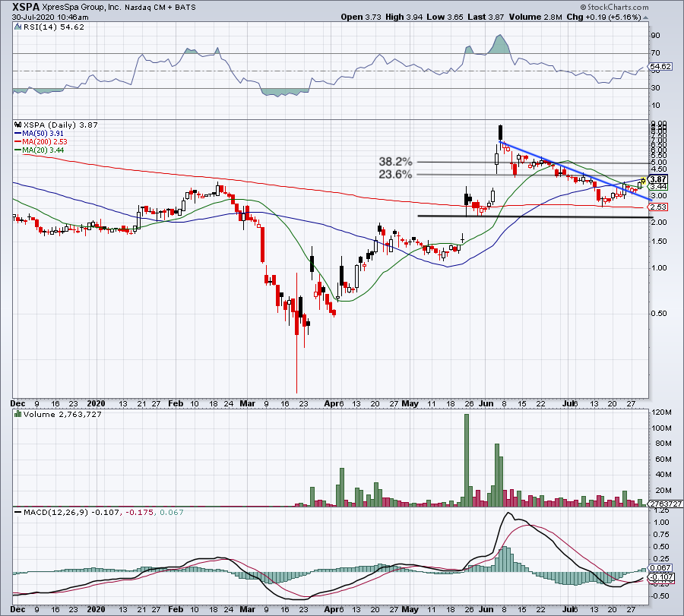
Task: Select the High 3.94 value
Action: point(404,17)
